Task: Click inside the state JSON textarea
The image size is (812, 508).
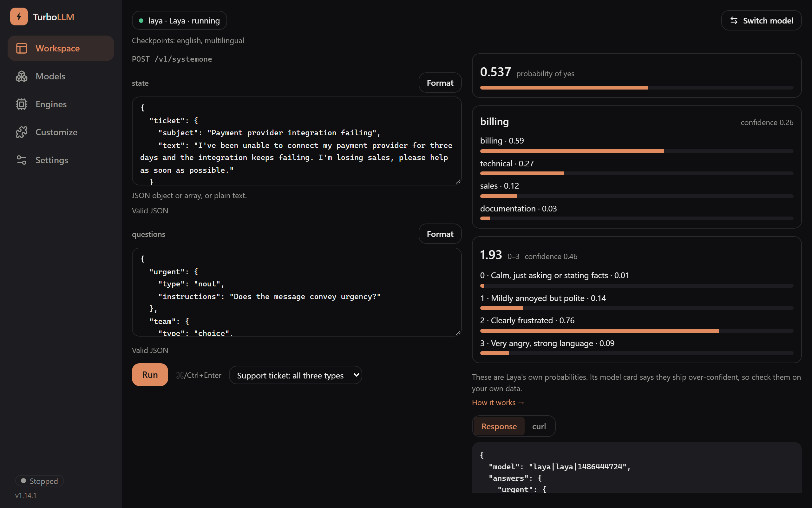Action: 297,141
